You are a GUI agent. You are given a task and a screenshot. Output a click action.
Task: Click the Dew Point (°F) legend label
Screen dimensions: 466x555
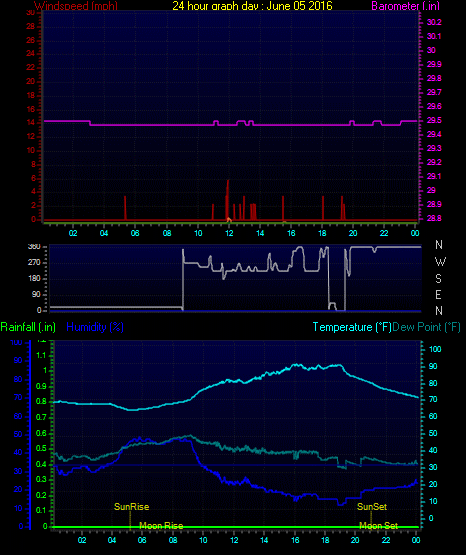(426, 327)
